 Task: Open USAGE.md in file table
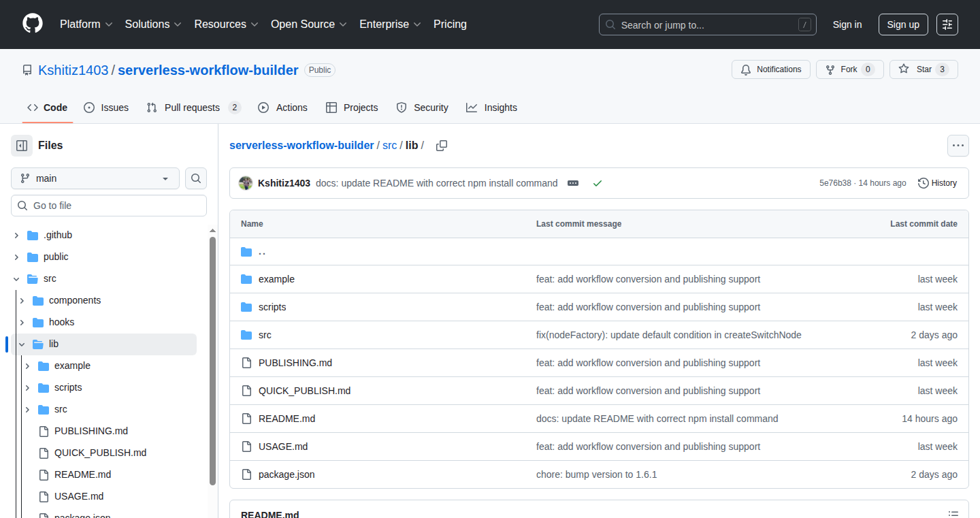click(x=283, y=447)
